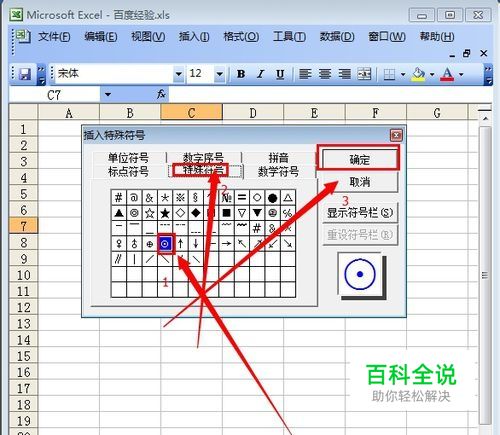500x435 pixels.
Task: Select row 12 header
Action: [x=23, y=307]
